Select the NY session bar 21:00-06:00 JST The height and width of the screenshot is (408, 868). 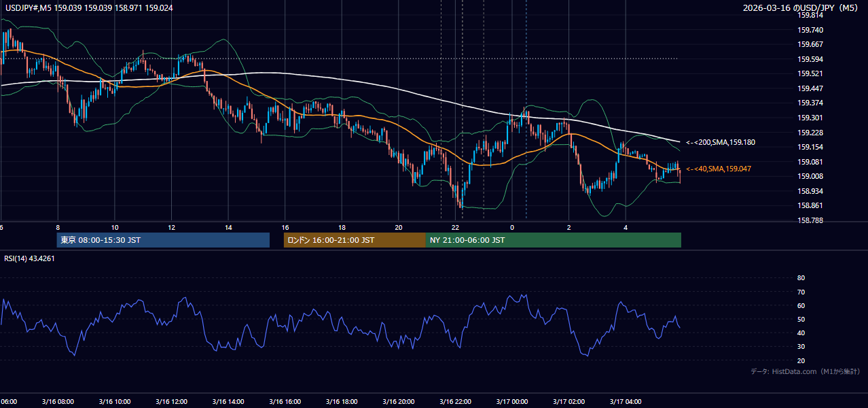[x=554, y=240]
